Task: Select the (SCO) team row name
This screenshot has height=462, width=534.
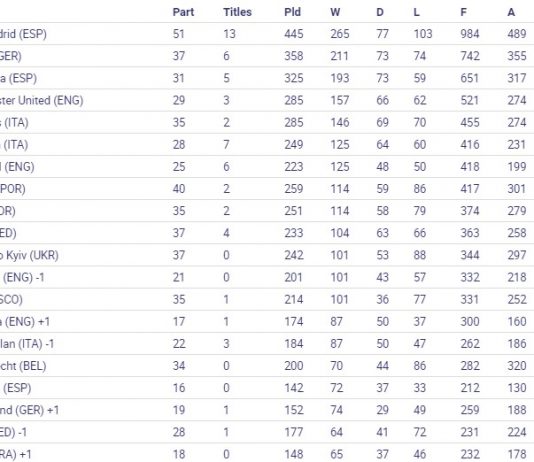Action: (x=11, y=299)
